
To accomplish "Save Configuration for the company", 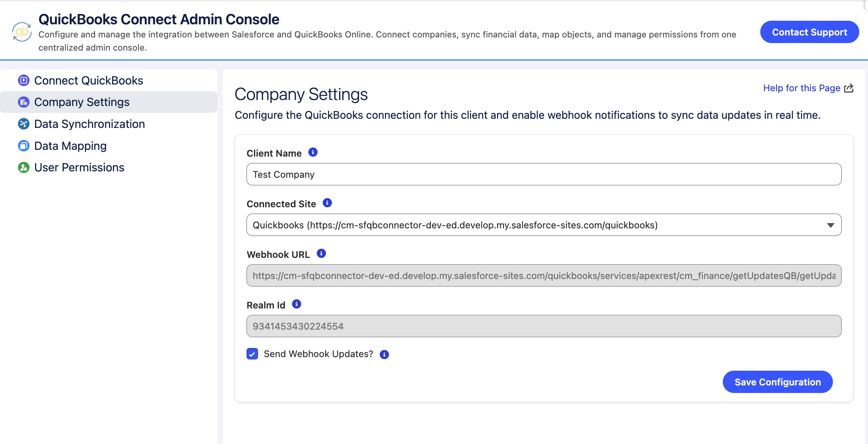I will (778, 382).
